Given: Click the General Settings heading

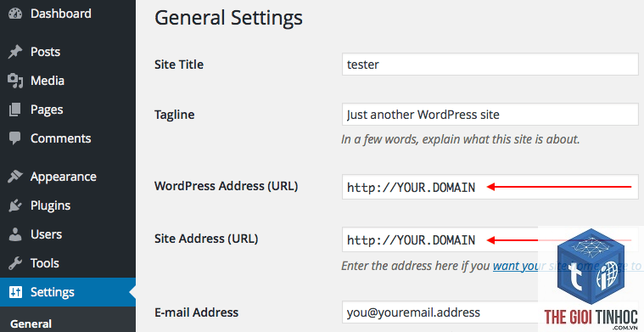Looking at the screenshot, I should (x=229, y=18).
